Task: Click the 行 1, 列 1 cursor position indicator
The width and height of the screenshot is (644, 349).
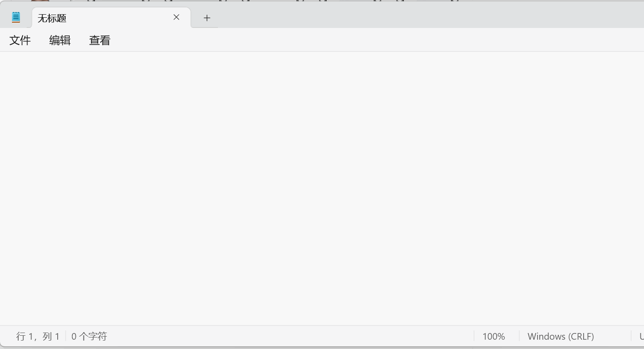Action: pyautogui.click(x=38, y=336)
